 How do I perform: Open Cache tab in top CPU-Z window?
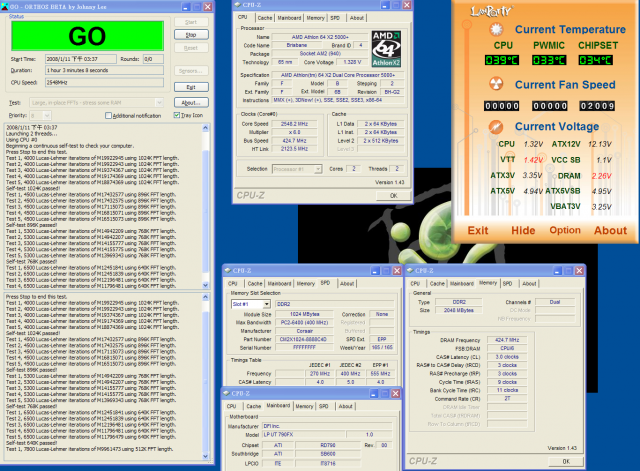pyautogui.click(x=264, y=18)
